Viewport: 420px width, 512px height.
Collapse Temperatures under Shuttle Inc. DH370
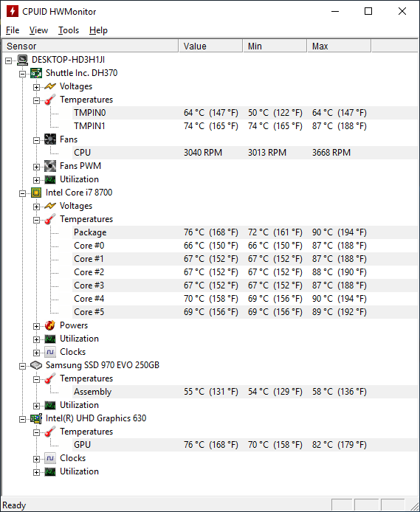(x=36, y=100)
